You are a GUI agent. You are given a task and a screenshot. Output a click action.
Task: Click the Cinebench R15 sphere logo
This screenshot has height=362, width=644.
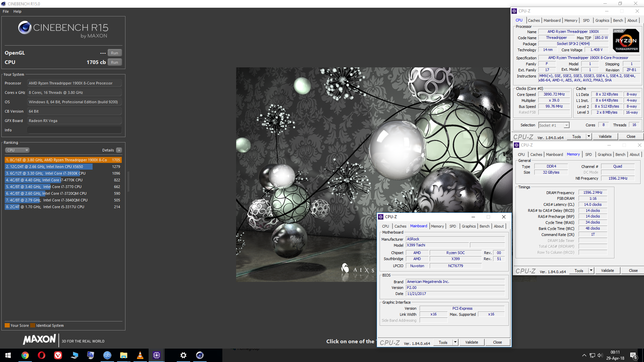pos(25,28)
